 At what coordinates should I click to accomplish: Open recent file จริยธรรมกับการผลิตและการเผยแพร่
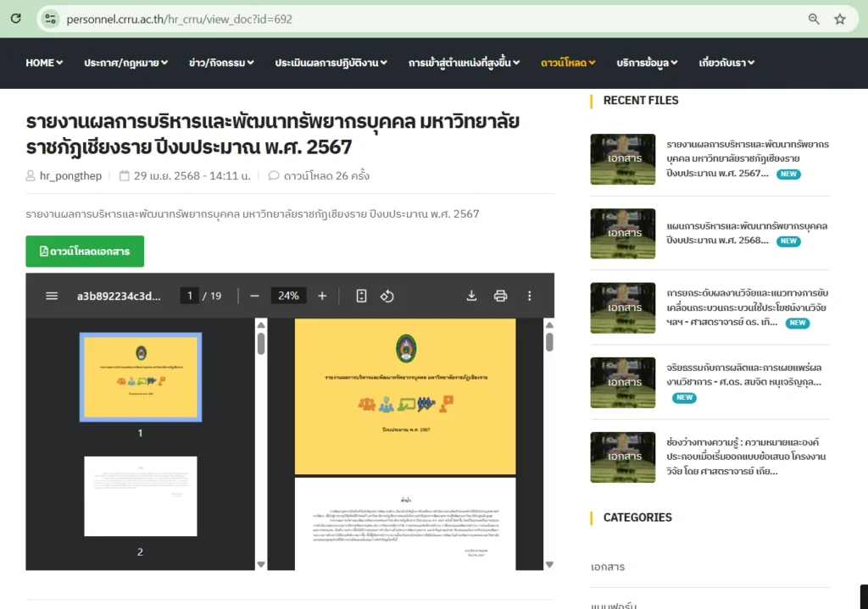pos(744,374)
